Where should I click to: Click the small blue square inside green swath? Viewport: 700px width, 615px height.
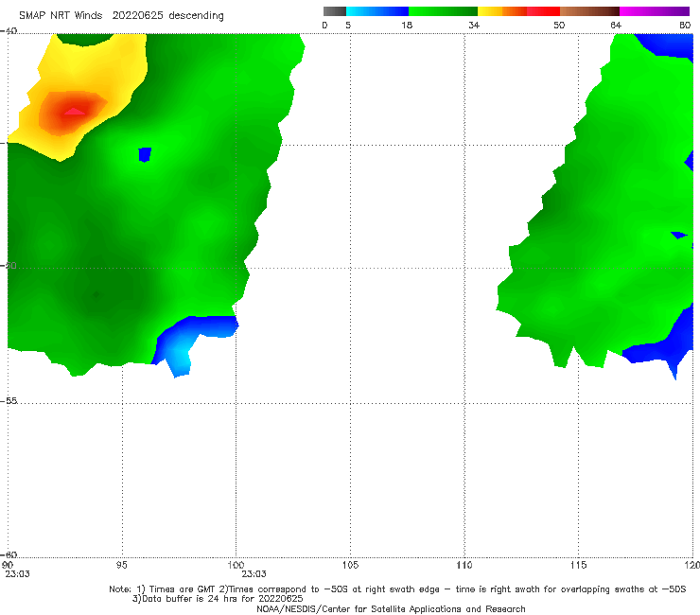(145, 154)
